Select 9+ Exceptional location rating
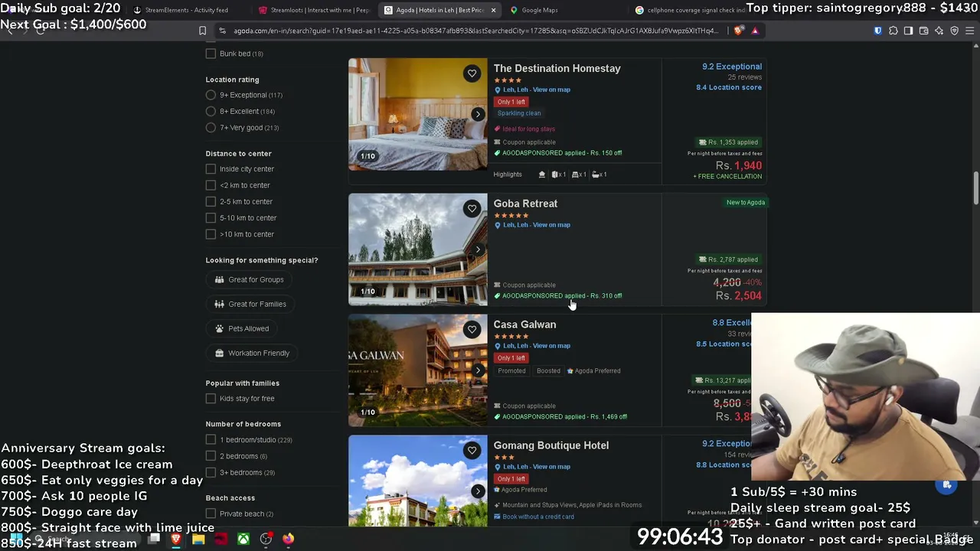Screen dimensions: 980x551 tap(211, 95)
